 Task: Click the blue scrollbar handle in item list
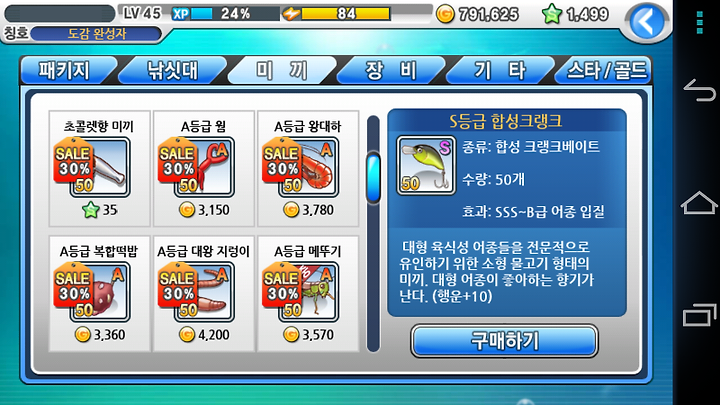coord(373,178)
